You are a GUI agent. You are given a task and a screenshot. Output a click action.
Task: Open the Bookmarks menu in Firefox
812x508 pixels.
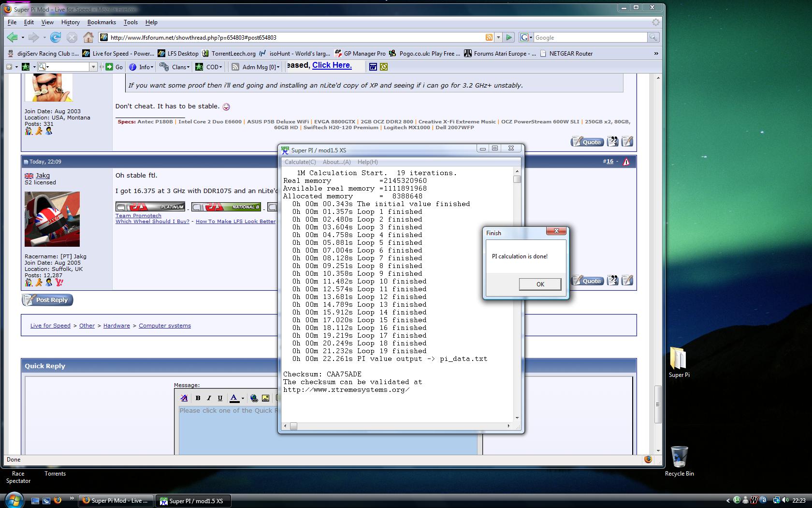tap(101, 22)
